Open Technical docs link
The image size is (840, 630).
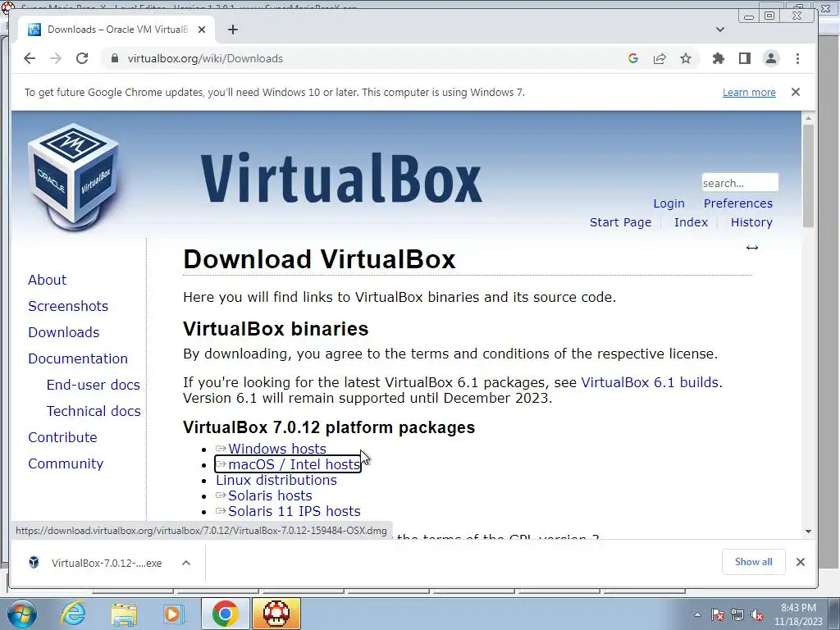[94, 411]
